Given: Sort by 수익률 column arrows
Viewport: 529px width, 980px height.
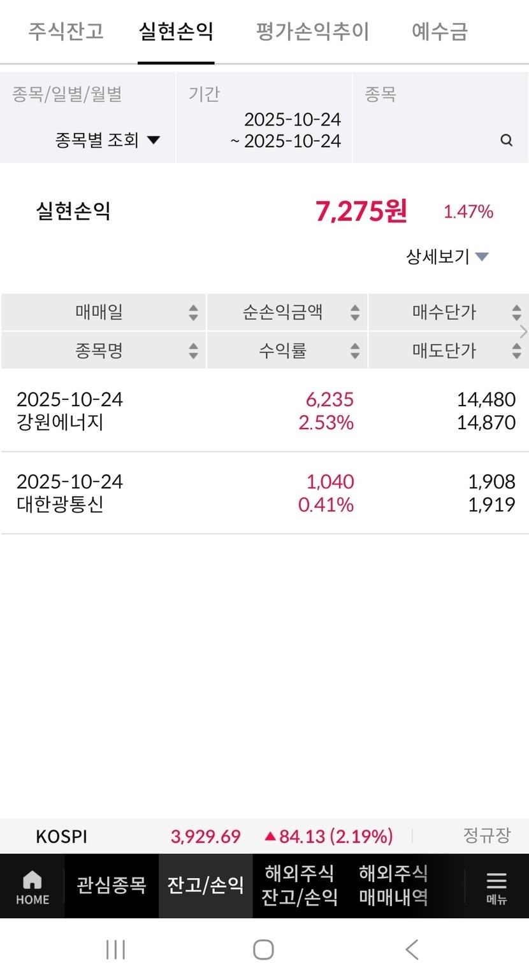Looking at the screenshot, I should point(355,351).
